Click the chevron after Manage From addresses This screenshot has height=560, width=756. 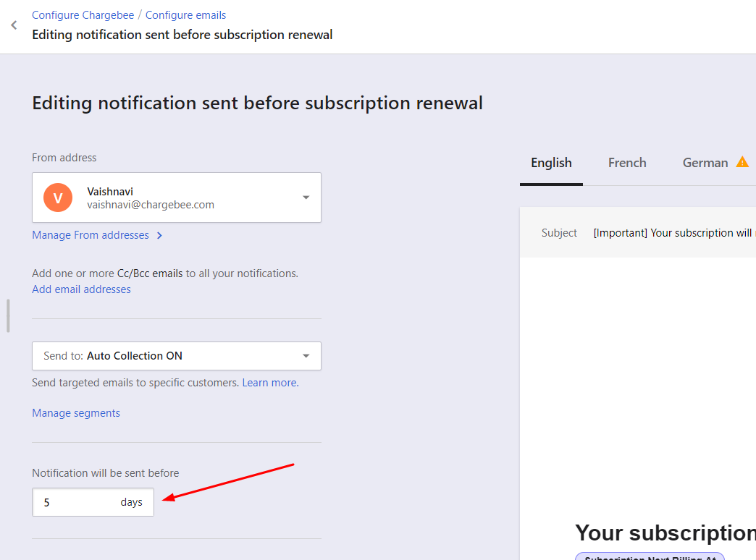click(x=159, y=235)
